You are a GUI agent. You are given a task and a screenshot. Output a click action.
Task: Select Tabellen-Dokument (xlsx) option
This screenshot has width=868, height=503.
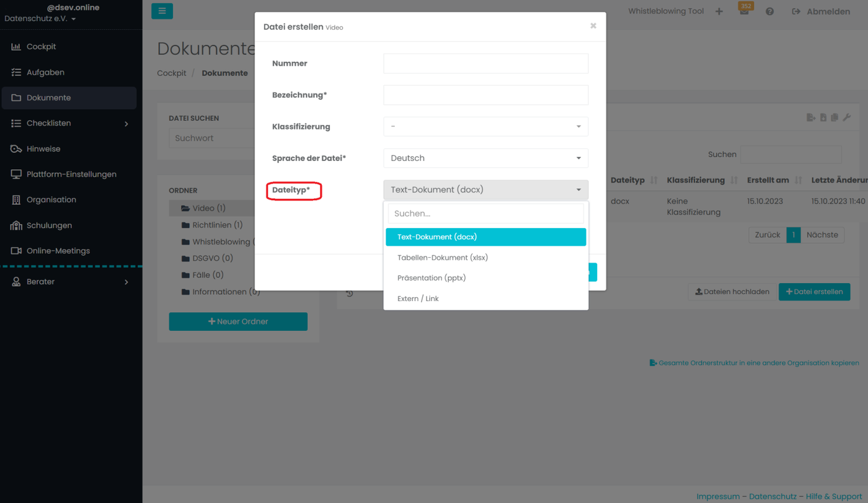point(443,258)
